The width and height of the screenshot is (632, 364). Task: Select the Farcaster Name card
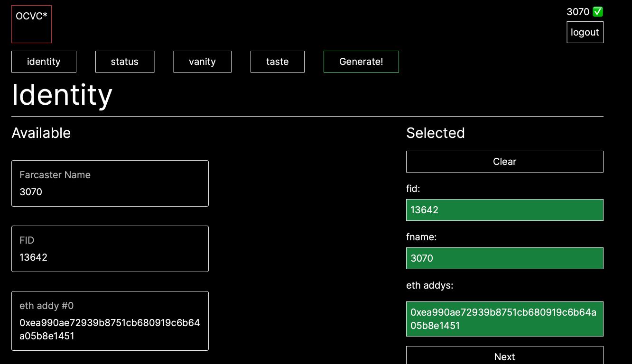coord(110,183)
